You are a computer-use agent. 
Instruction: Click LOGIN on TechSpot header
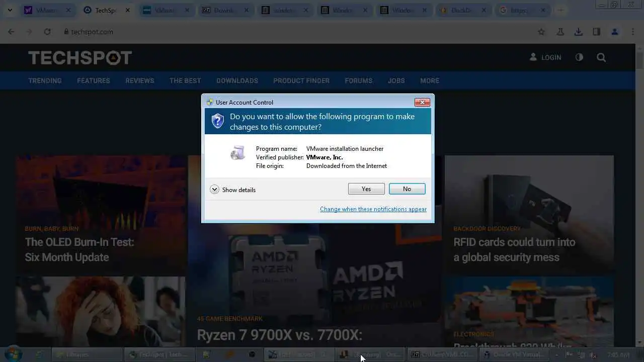pos(545,57)
